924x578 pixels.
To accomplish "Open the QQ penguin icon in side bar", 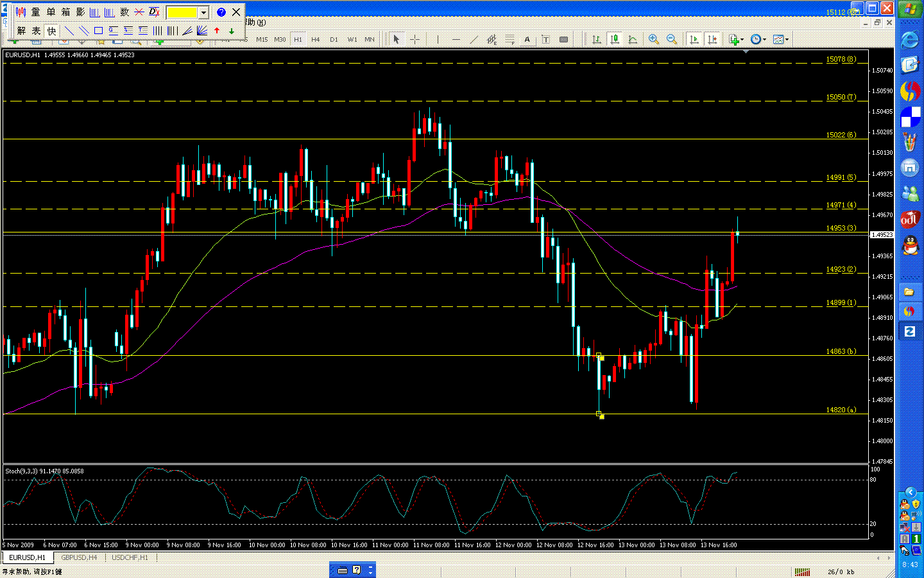I will (x=910, y=245).
